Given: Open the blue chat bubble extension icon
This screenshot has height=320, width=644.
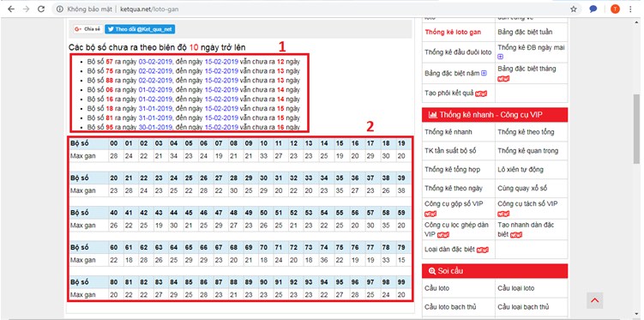Looking at the screenshot, I should coord(593,9).
